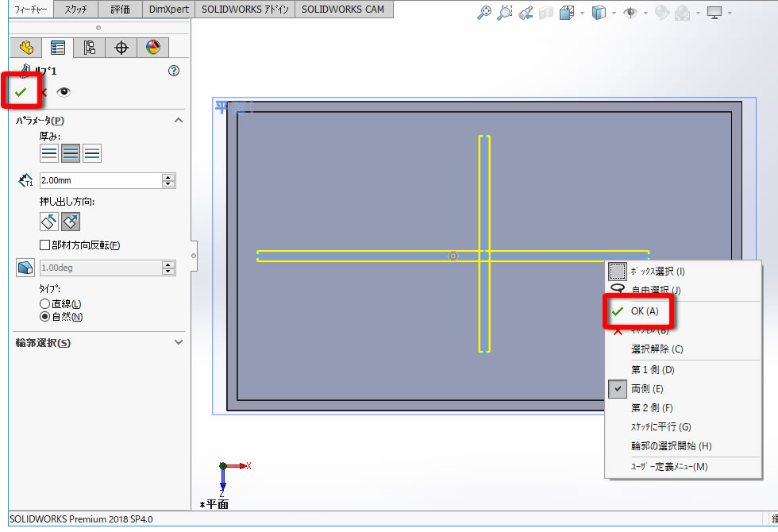Click the sketch origin point in viewport
This screenshot has width=778, height=532.
453,256
